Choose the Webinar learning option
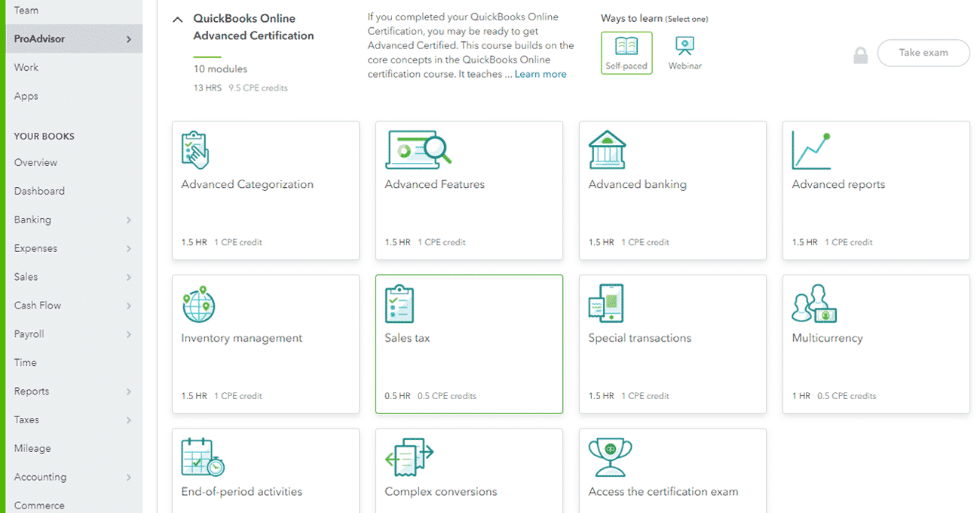 pyautogui.click(x=684, y=53)
